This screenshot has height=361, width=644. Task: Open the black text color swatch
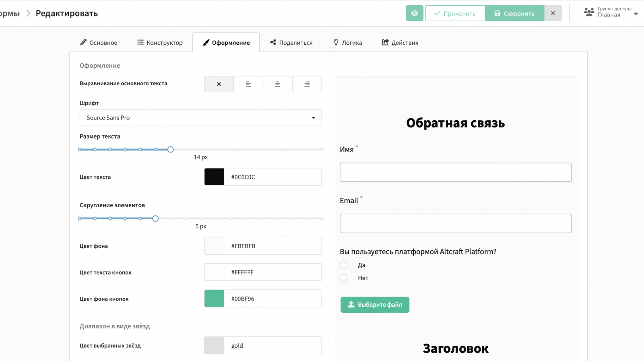[x=214, y=177]
